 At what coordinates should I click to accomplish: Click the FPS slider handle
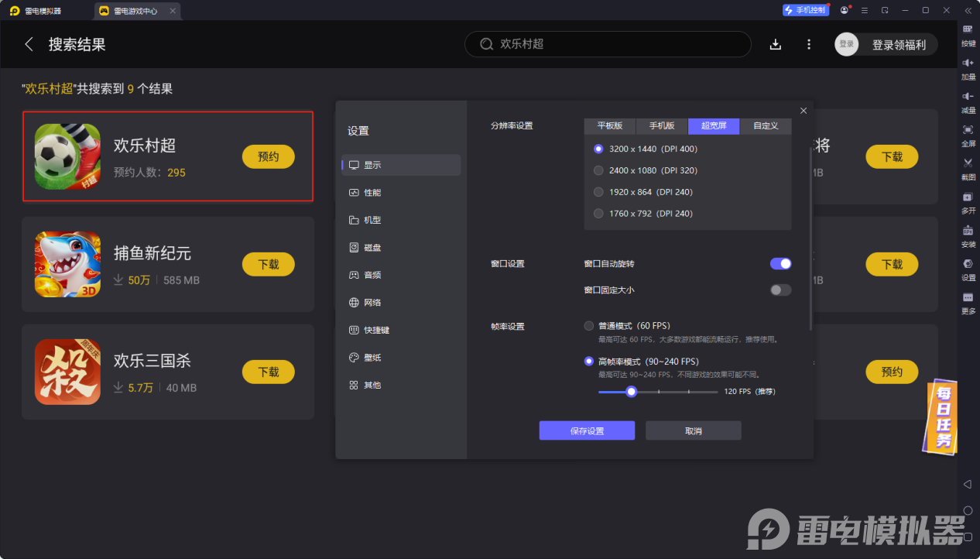(632, 392)
